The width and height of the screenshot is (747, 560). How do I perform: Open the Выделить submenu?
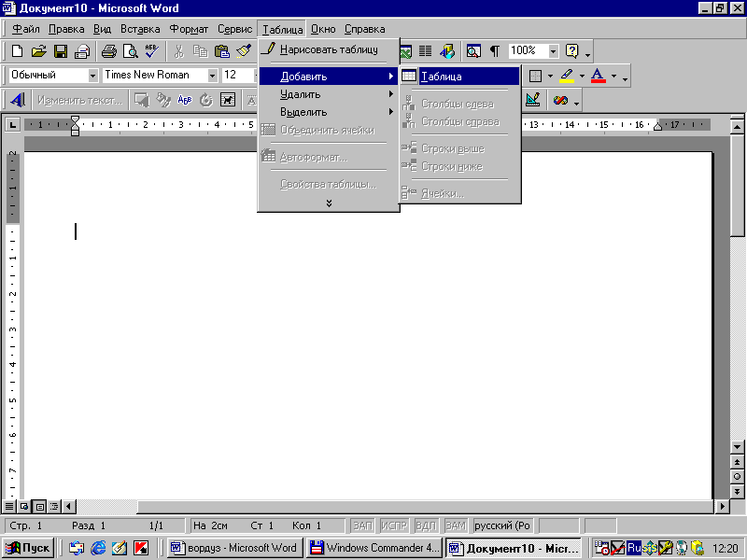pyautogui.click(x=329, y=112)
